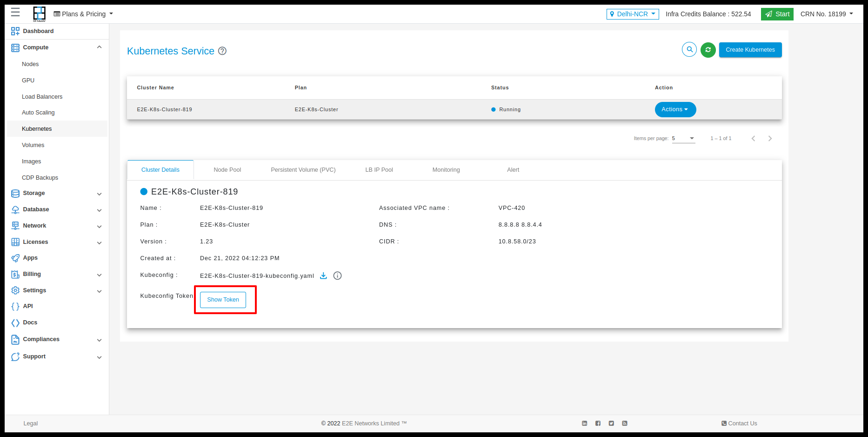Expand the Licenses section chevron
The height and width of the screenshot is (437, 868).
pyautogui.click(x=99, y=242)
